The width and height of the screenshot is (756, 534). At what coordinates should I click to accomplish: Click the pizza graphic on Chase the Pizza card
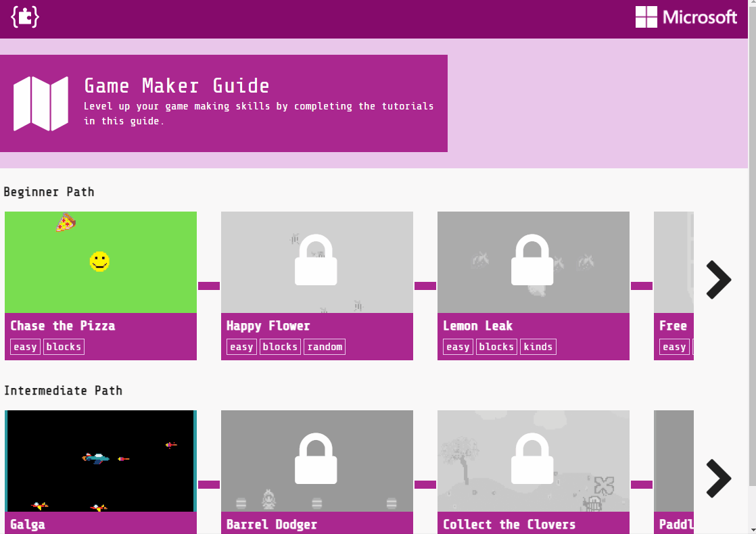(x=67, y=223)
